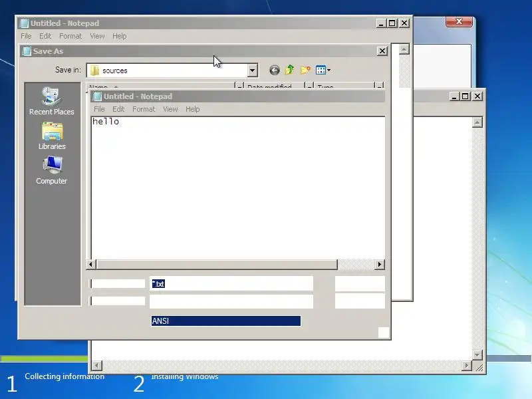Click the 'Save in:' label
The height and width of the screenshot is (399, 532).
(68, 70)
